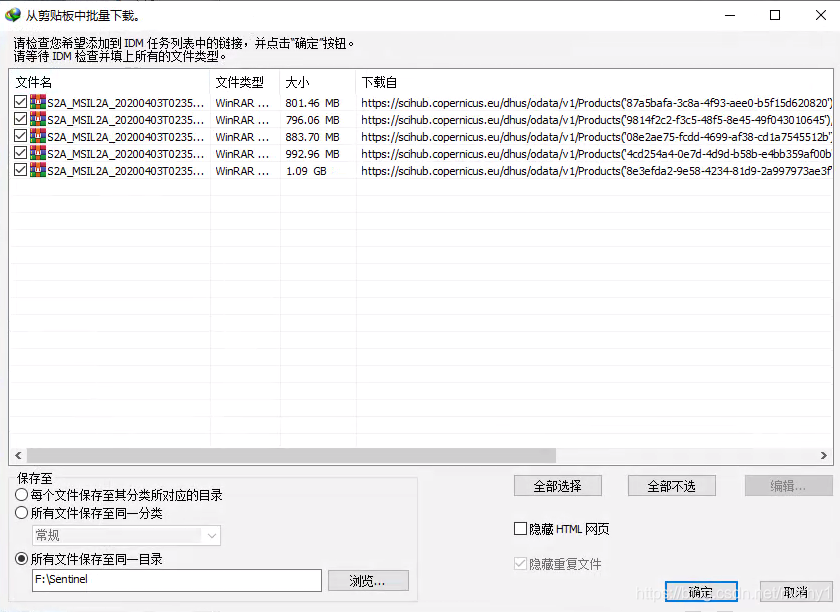The width and height of the screenshot is (840, 612).
Task: Click the 全部选择 button
Action: [558, 486]
